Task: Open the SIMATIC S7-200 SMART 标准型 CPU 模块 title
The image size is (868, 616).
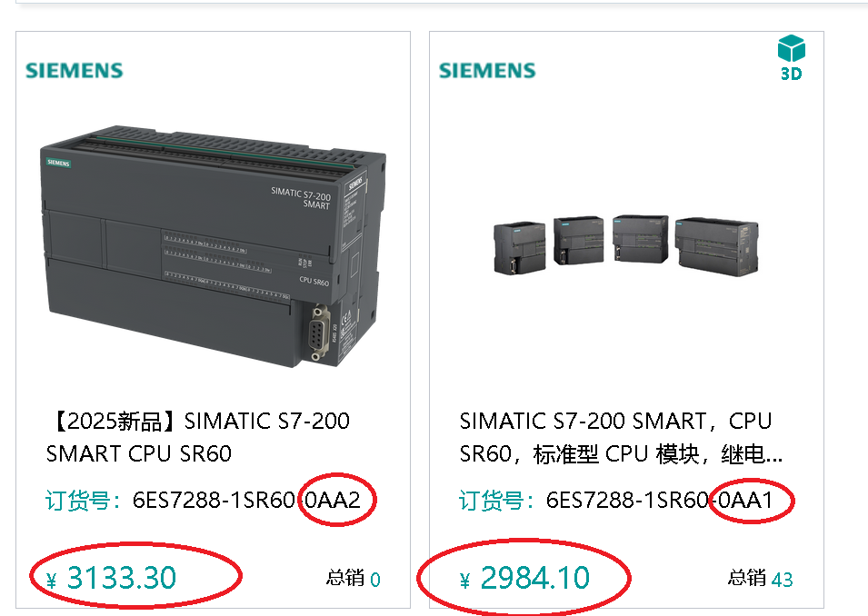Action: (x=622, y=437)
